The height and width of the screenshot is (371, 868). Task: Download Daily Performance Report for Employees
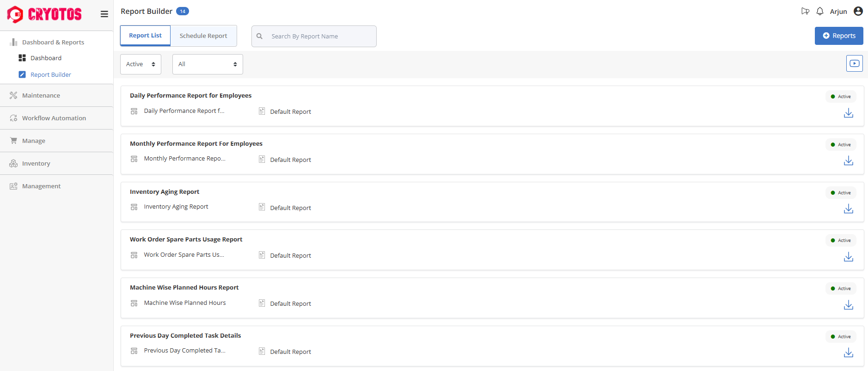(849, 113)
